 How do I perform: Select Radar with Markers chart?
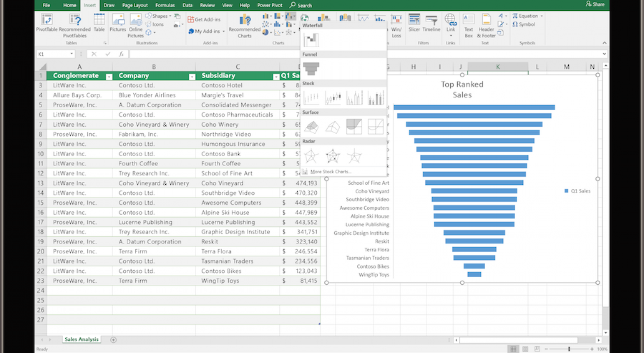click(x=333, y=156)
